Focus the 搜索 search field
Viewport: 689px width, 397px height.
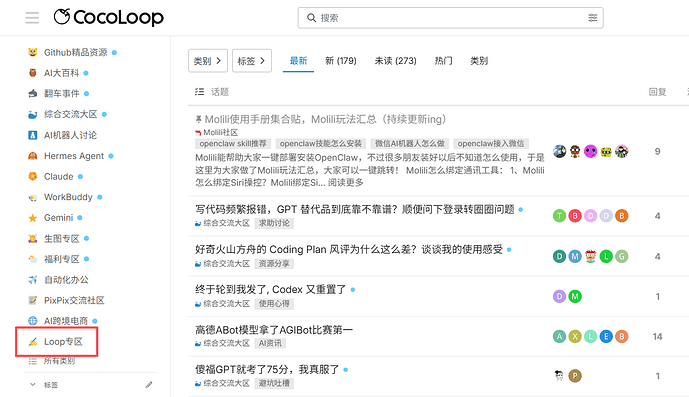(x=450, y=18)
